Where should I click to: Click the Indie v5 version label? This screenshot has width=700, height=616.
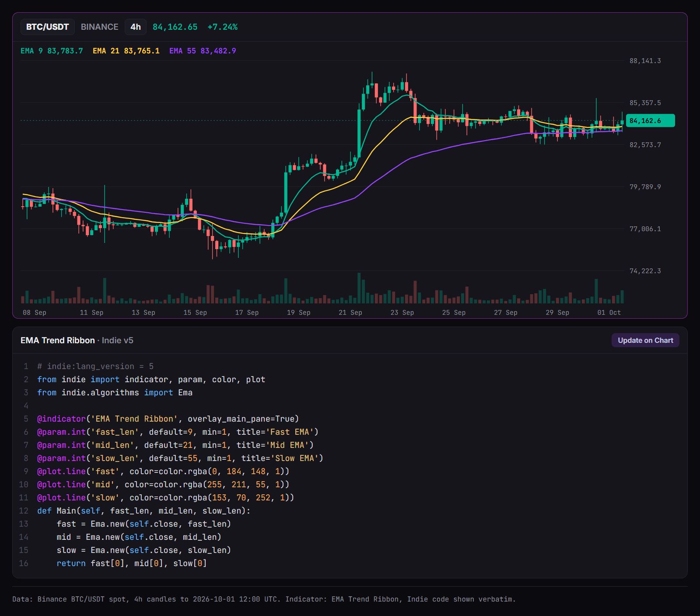(x=118, y=340)
